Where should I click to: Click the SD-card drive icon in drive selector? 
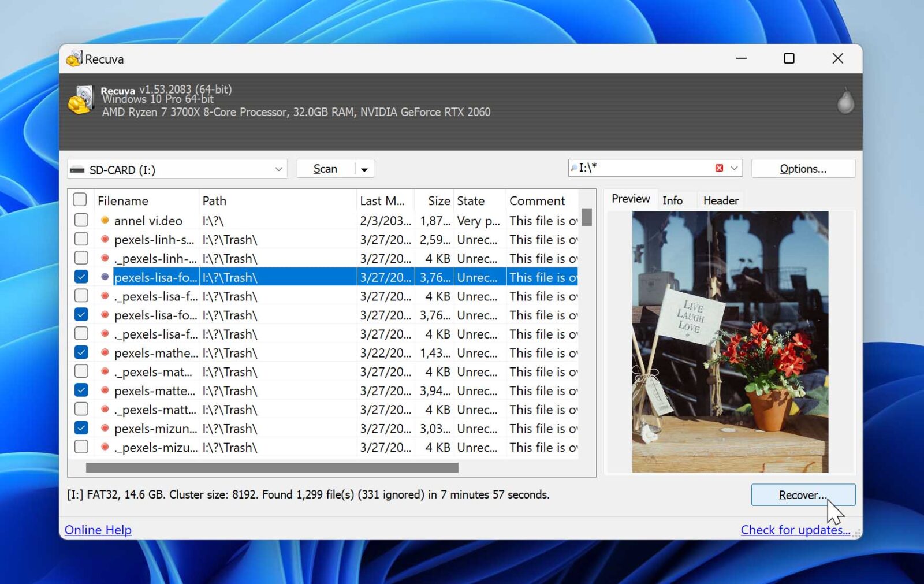click(x=78, y=169)
